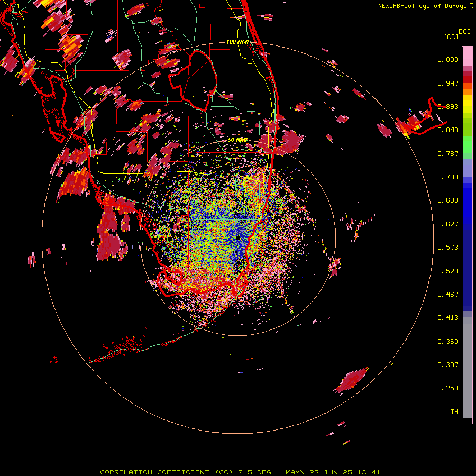Click the [CC] units label
476x476 pixels.
[x=451, y=36]
